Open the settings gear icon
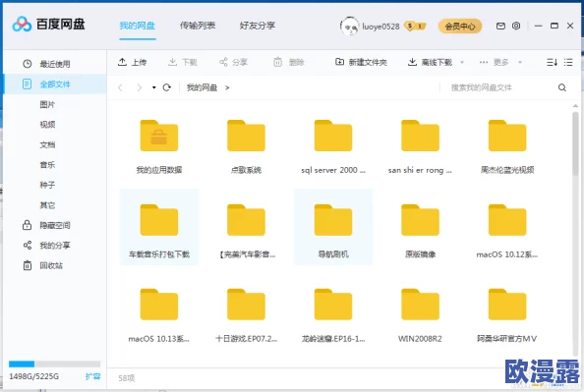The height and width of the screenshot is (392, 584). (x=516, y=26)
